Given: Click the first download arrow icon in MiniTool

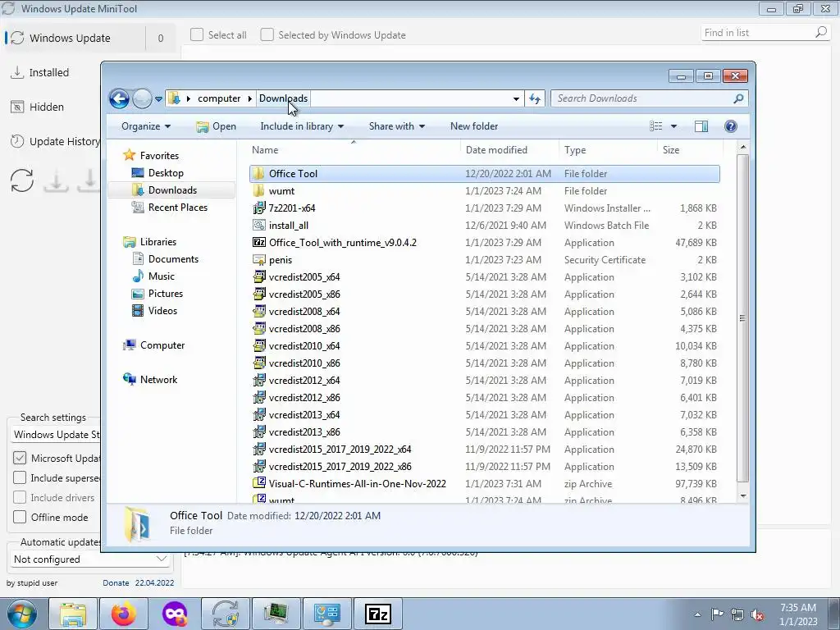Looking at the screenshot, I should [x=56, y=180].
